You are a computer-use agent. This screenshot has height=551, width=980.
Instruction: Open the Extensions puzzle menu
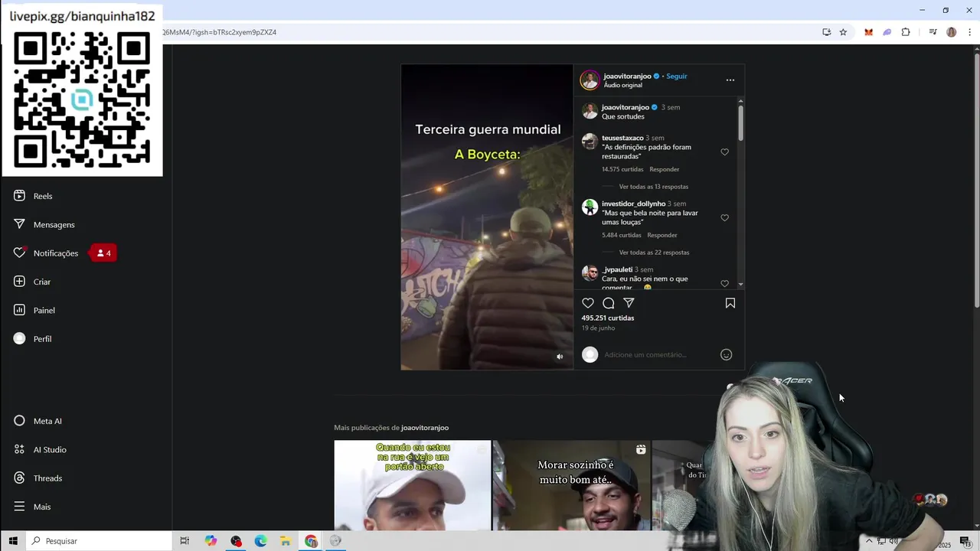(x=906, y=32)
